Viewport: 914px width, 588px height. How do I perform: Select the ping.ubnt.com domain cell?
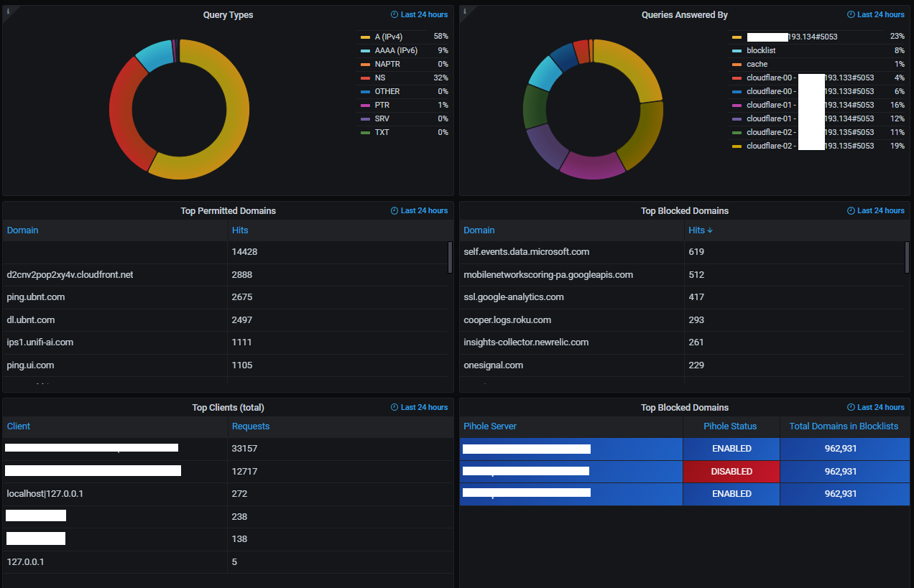point(115,297)
